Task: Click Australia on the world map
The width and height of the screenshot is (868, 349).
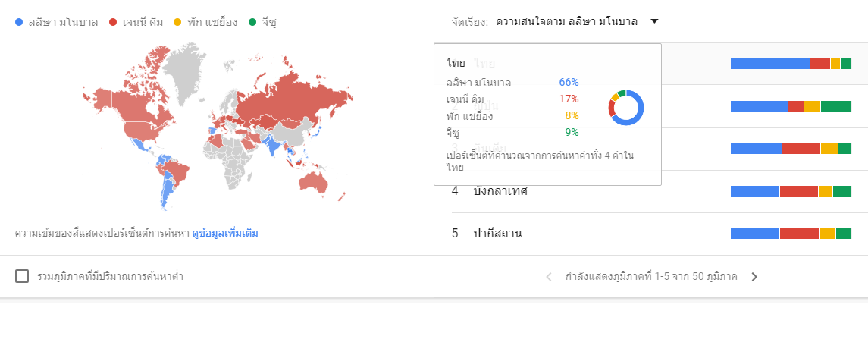Action: (x=322, y=181)
